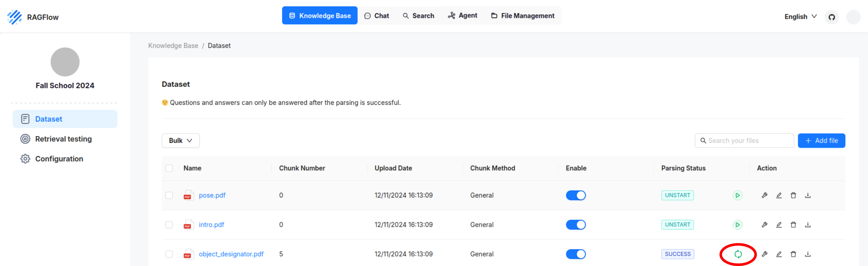Image resolution: width=868 pixels, height=266 pixels.
Task: Open the English language dropdown
Action: click(x=801, y=17)
